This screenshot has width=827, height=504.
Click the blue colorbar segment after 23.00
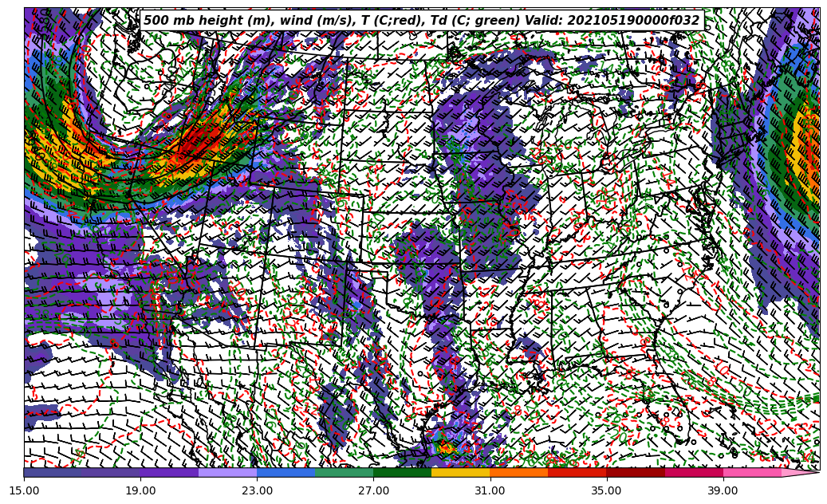point(286,472)
